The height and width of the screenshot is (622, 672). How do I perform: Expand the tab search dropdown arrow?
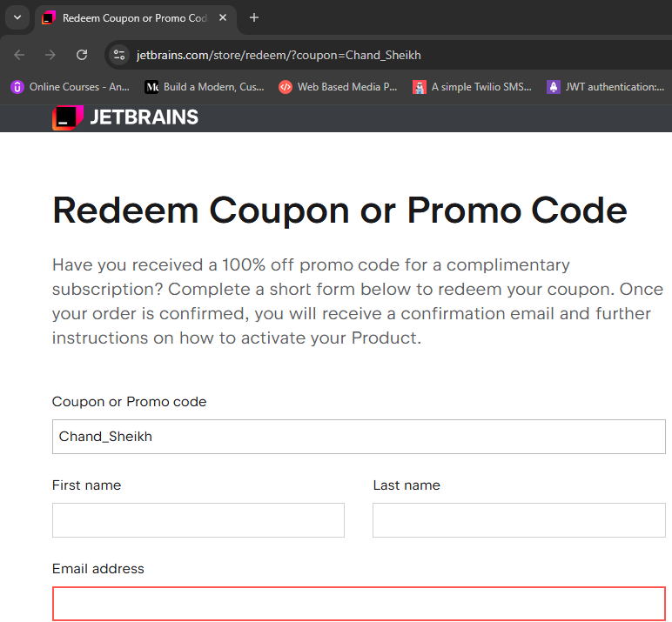pyautogui.click(x=17, y=17)
